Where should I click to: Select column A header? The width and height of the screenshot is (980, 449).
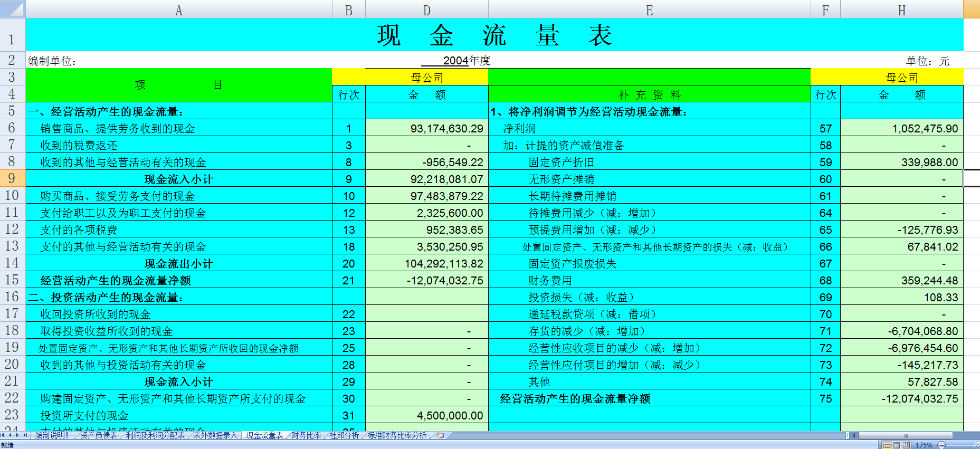(179, 9)
